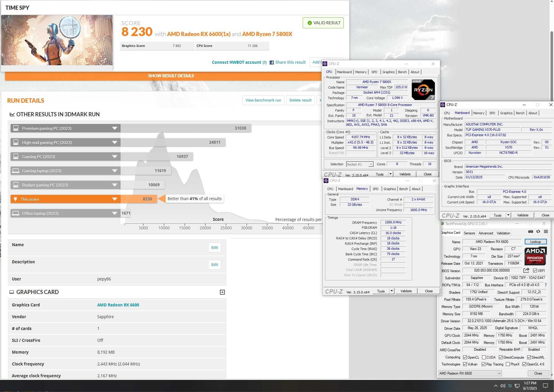Screen dimensions: 554x392
Task: Toggle the Ray Tracing checkbox
Action: pyautogui.click(x=483, y=364)
